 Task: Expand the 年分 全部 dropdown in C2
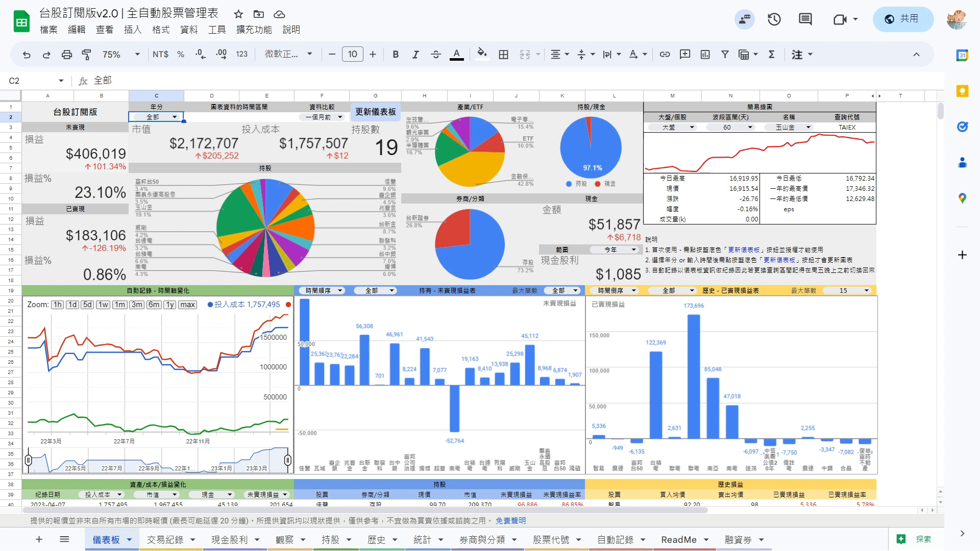pyautogui.click(x=175, y=117)
